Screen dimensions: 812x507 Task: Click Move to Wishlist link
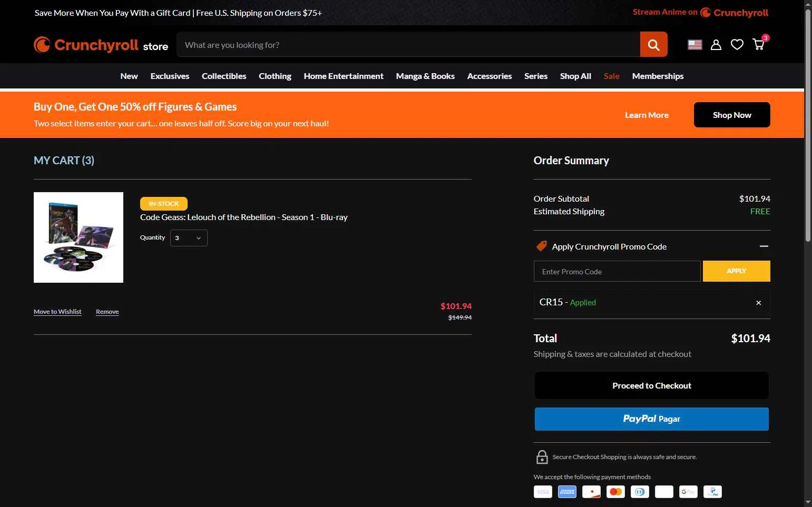point(57,312)
